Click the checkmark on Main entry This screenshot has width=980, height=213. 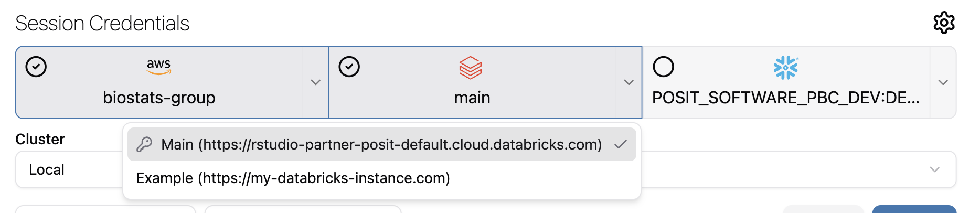621,144
